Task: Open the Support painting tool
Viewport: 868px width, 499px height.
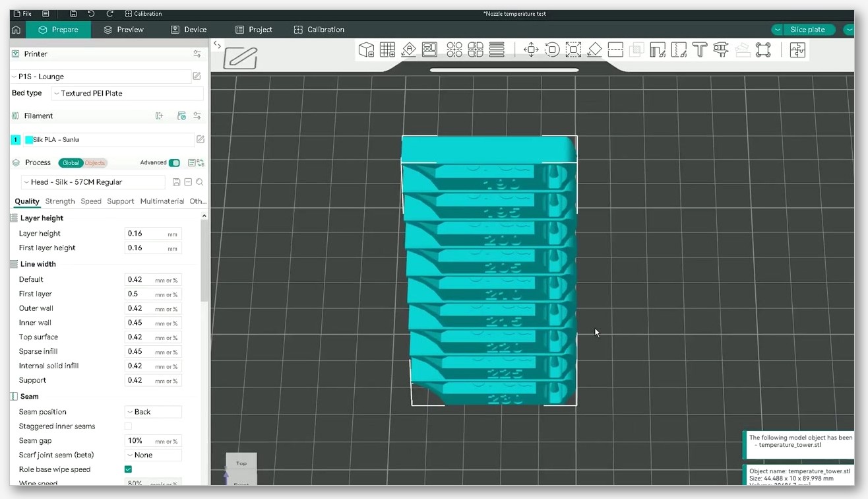Action: (658, 50)
